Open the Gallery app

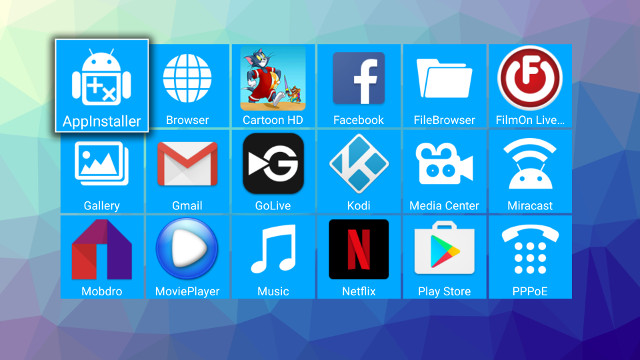pos(102,171)
